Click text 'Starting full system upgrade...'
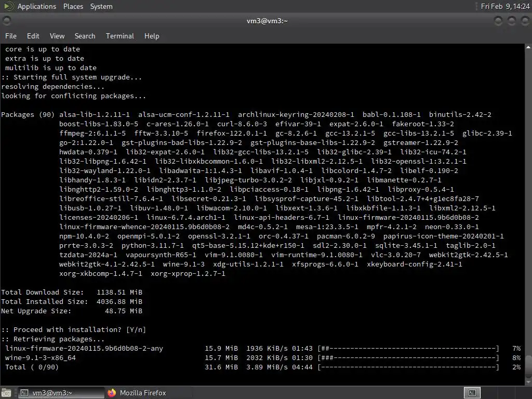Screen dimensions: 532x399 pos(78,77)
